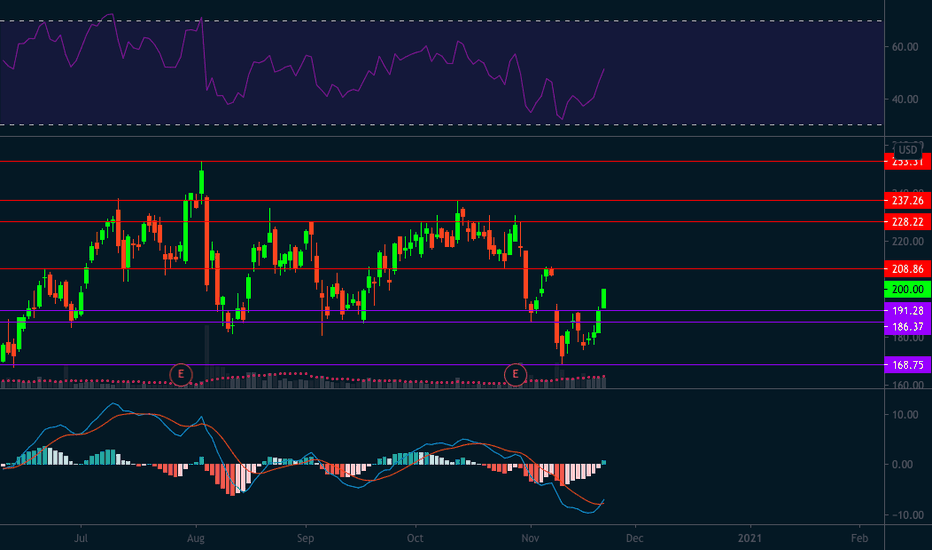Click the Feb label on time axis
The image size is (932, 550).
[x=859, y=538]
